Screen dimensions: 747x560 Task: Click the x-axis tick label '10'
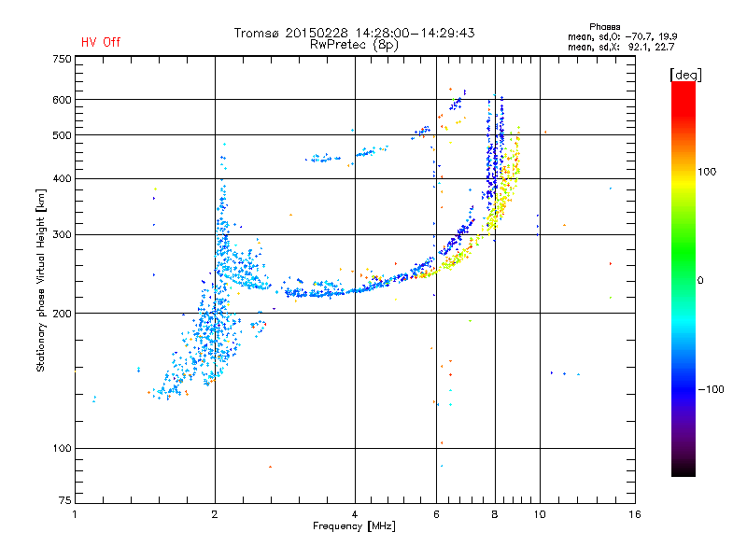540,514
